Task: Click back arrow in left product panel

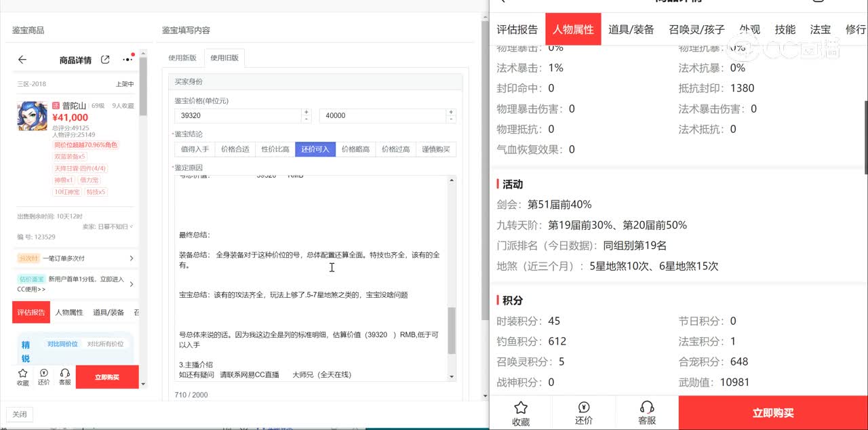Action: click(22, 60)
